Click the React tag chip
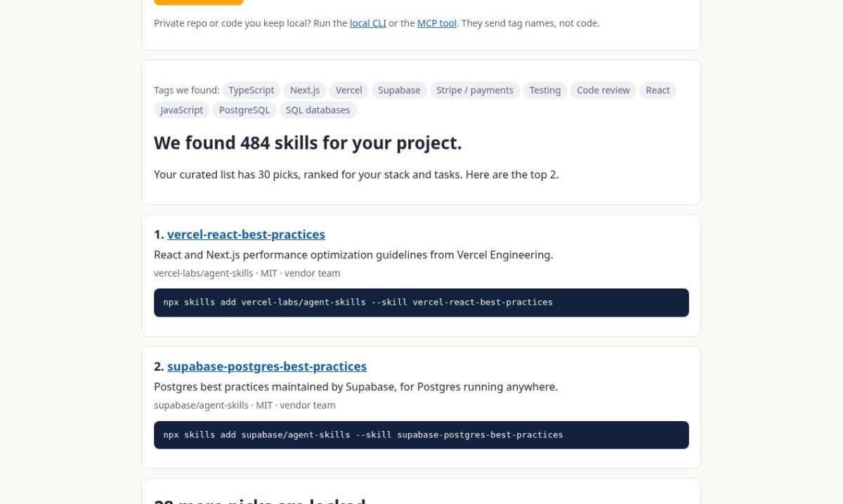The height and width of the screenshot is (504, 843). click(x=658, y=90)
